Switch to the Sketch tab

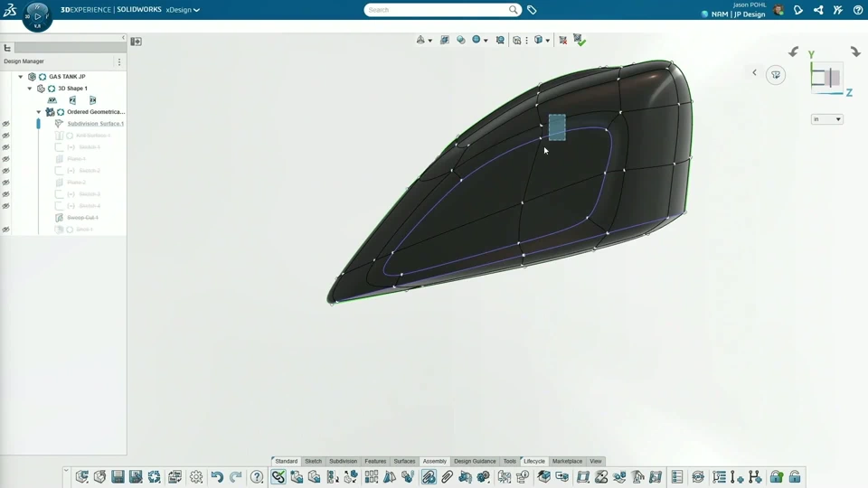[313, 461]
